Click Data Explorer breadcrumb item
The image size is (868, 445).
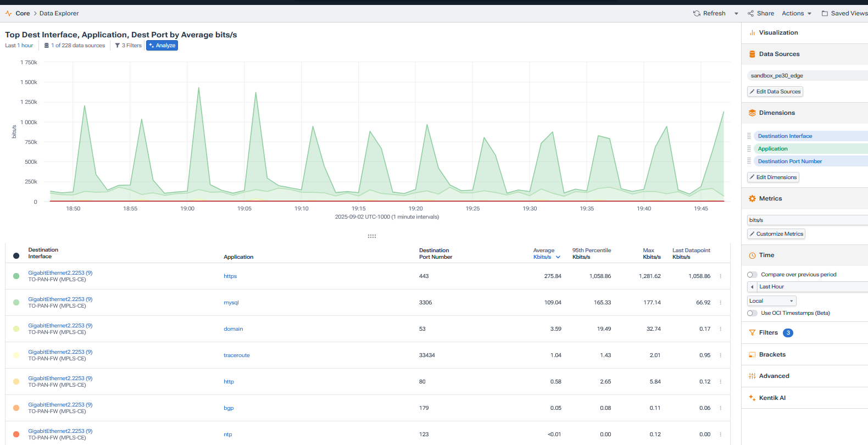point(59,13)
